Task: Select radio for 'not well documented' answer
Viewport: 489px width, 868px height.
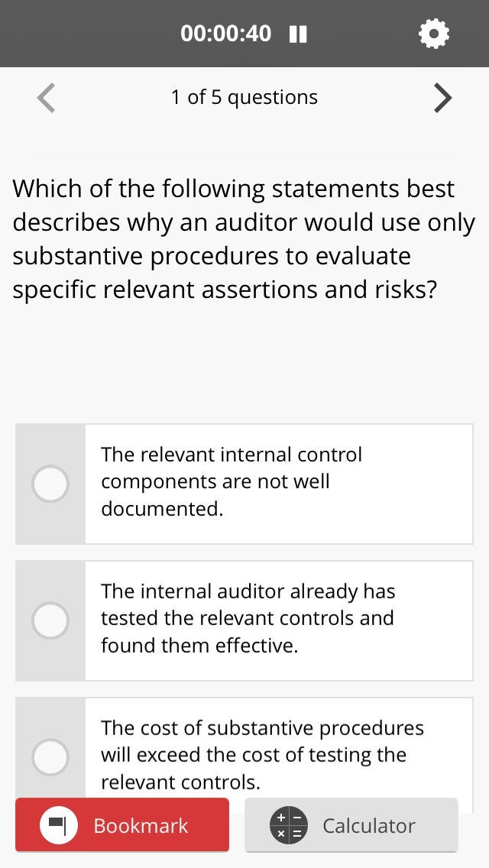Action: [50, 484]
